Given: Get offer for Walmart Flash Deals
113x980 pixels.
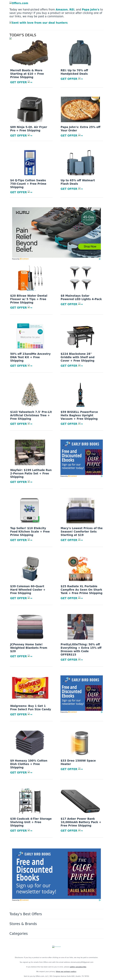Looking at the screenshot, I should (71, 189).
